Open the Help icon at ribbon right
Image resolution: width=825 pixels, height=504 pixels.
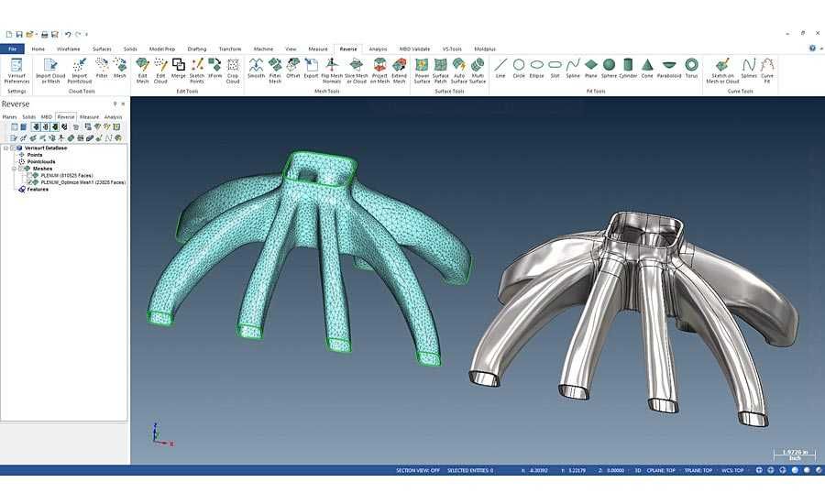point(812,49)
